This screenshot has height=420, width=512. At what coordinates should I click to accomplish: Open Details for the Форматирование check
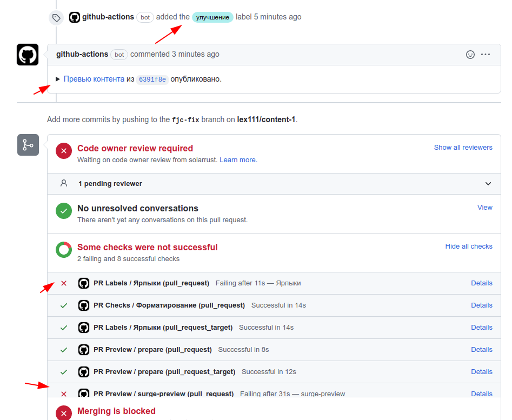pos(481,305)
